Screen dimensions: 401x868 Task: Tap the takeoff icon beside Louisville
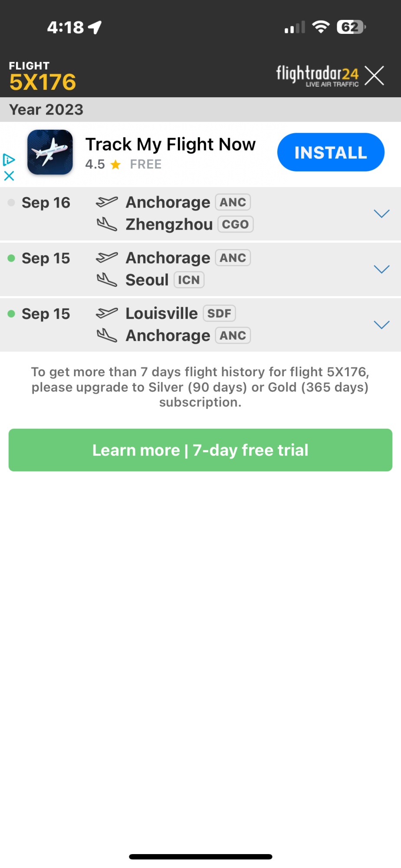click(107, 313)
